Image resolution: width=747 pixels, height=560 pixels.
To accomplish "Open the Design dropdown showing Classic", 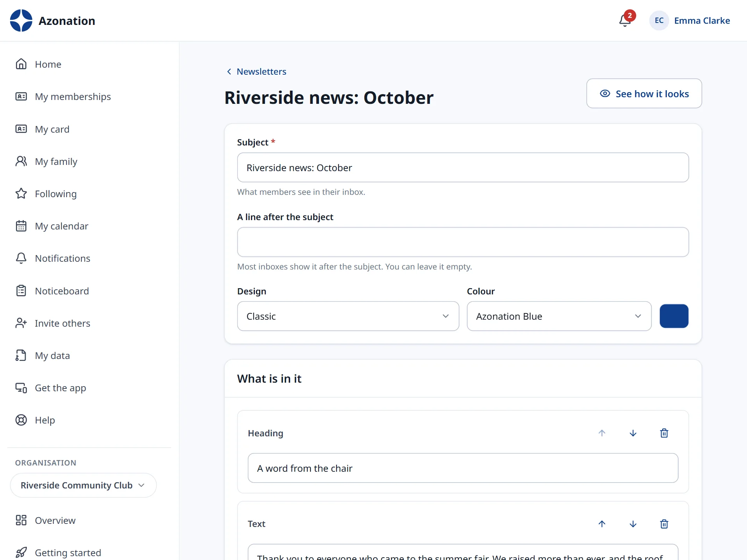I will click(348, 316).
